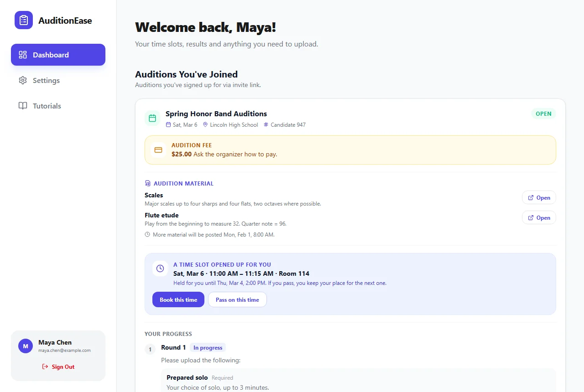Click the AuditionEase brand name

tap(65, 21)
